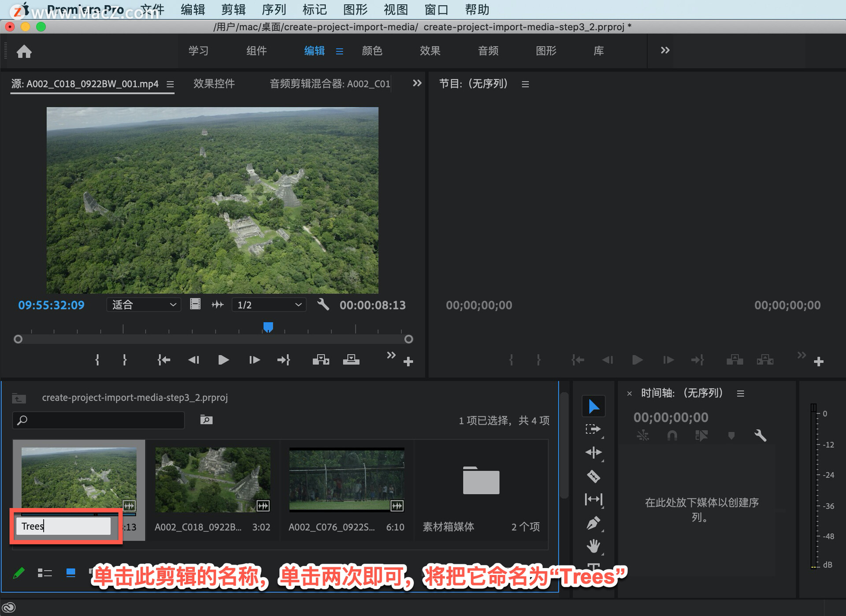Select the Track Select Forward tool

594,429
